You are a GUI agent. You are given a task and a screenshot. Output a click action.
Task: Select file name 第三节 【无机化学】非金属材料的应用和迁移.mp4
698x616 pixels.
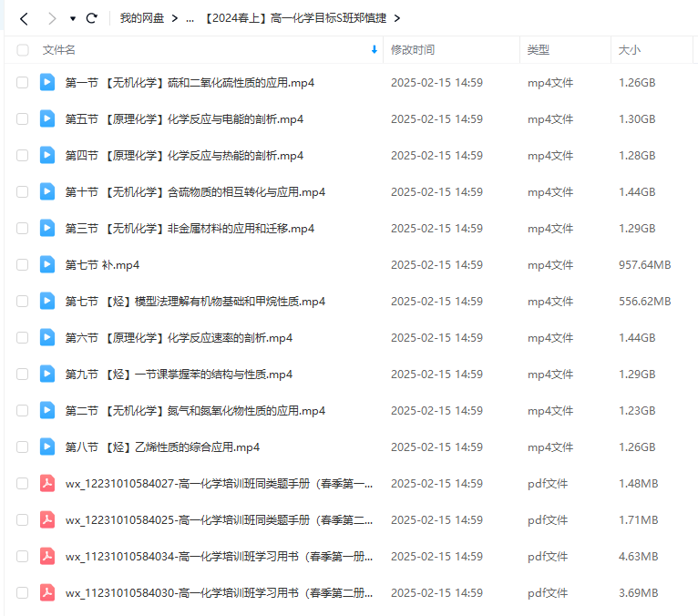pos(190,229)
